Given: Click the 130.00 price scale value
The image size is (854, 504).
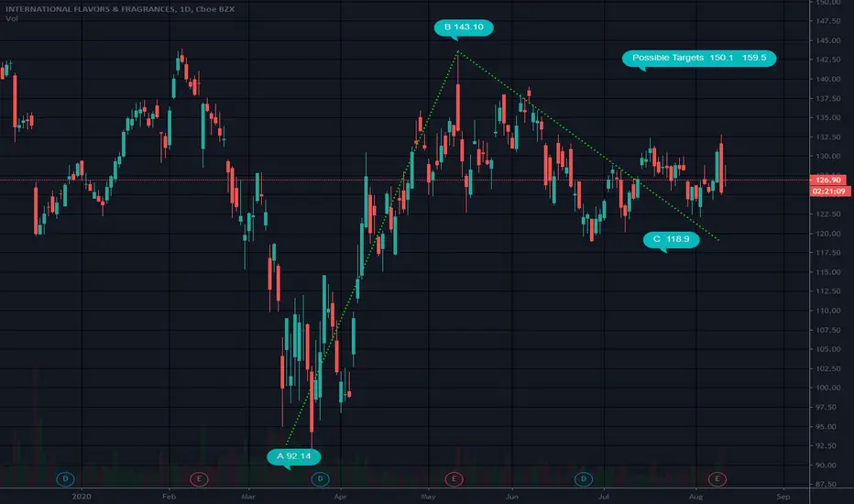Looking at the screenshot, I should click(x=828, y=157).
